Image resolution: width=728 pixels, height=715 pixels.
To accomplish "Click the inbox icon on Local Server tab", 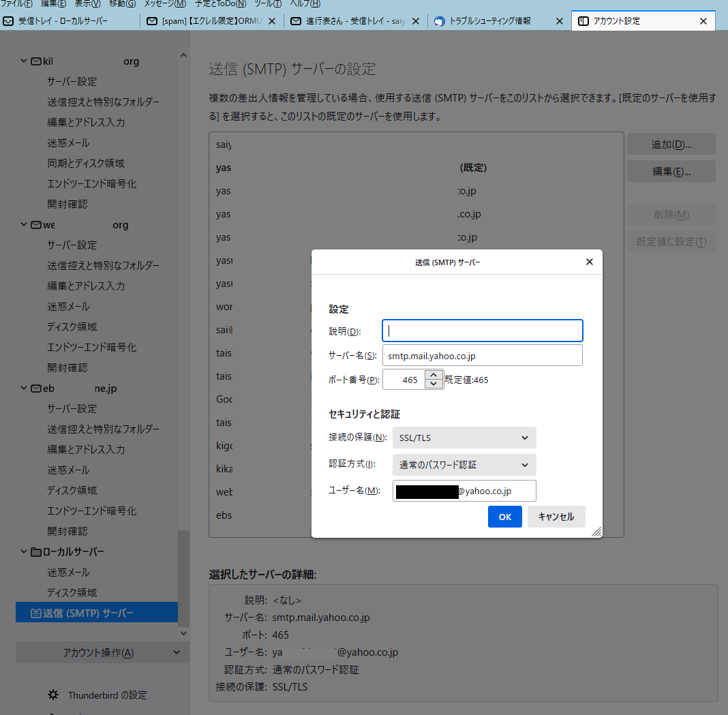I will point(8,21).
